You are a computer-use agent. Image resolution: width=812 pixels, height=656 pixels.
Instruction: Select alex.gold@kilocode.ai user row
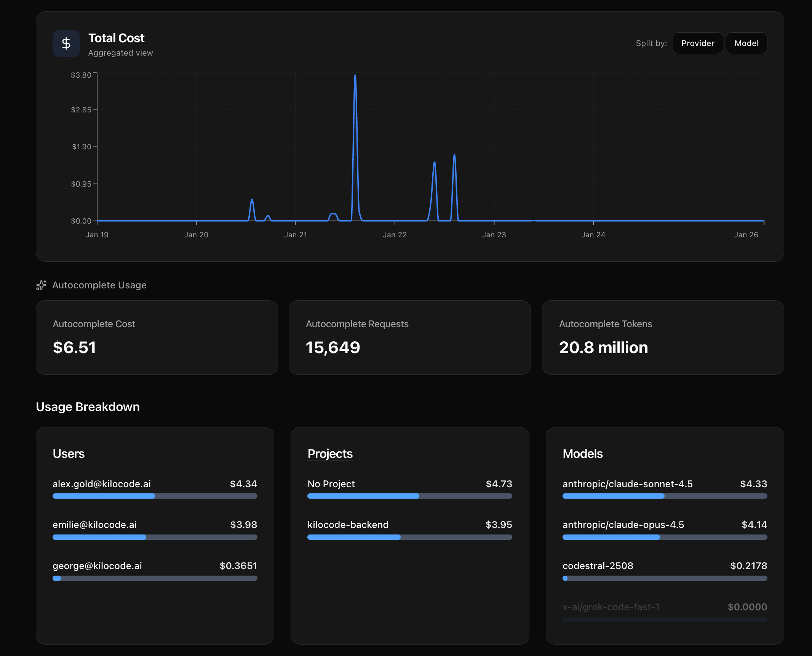click(102, 484)
